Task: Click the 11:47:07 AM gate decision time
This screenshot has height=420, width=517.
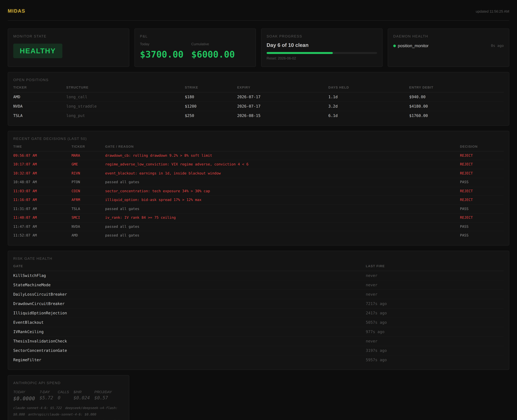Action: (25, 227)
